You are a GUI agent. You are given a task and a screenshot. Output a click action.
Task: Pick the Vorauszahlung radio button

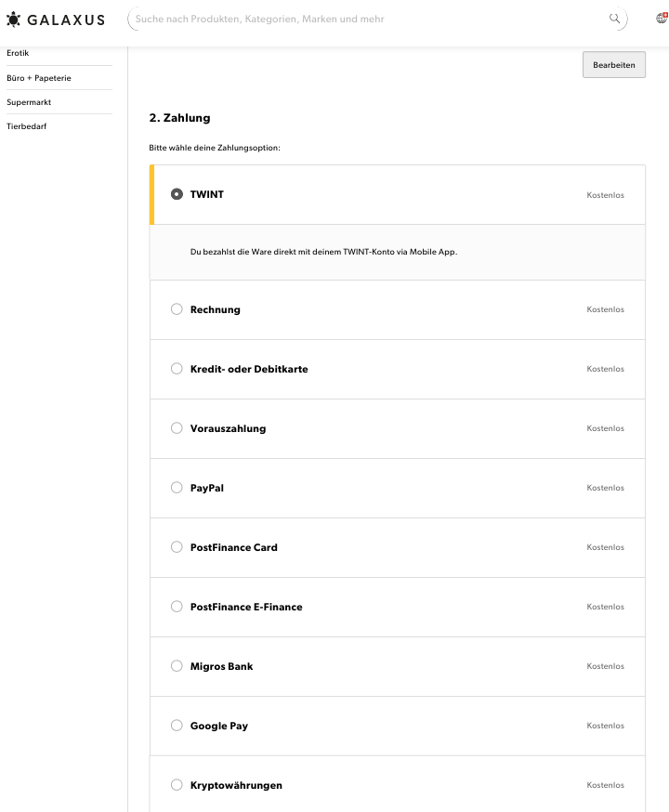pyautogui.click(x=177, y=428)
